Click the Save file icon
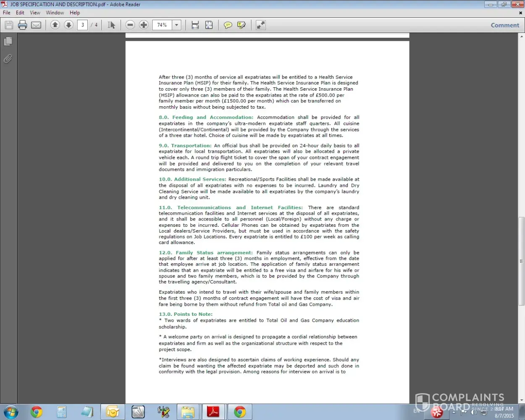 point(9,25)
